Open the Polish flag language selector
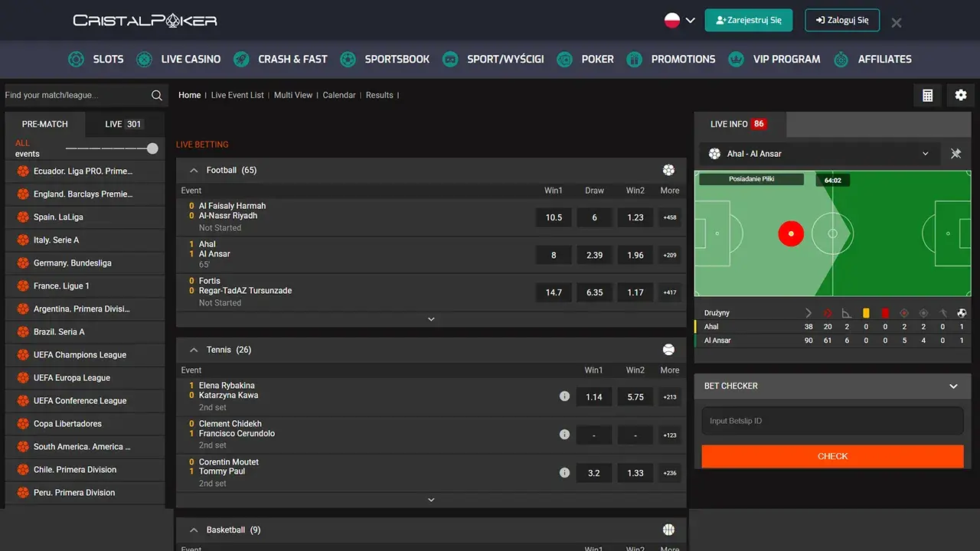This screenshot has width=980, height=551. (x=679, y=21)
